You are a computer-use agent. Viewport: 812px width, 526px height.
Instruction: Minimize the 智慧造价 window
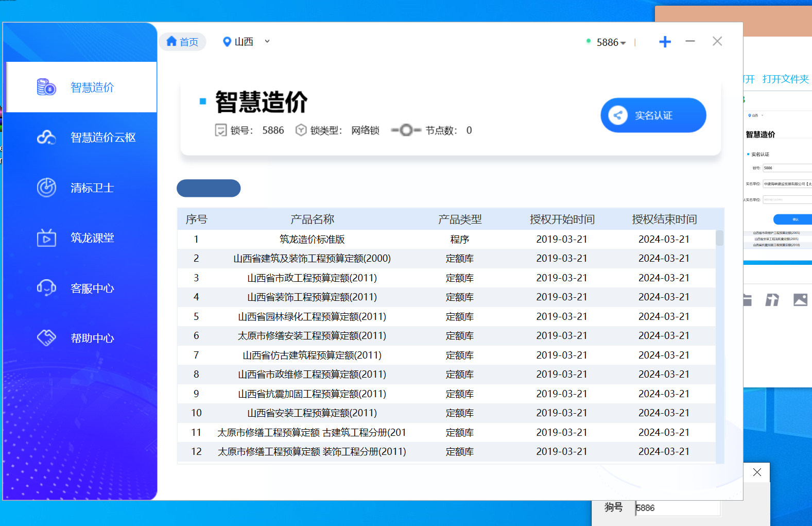pos(690,41)
